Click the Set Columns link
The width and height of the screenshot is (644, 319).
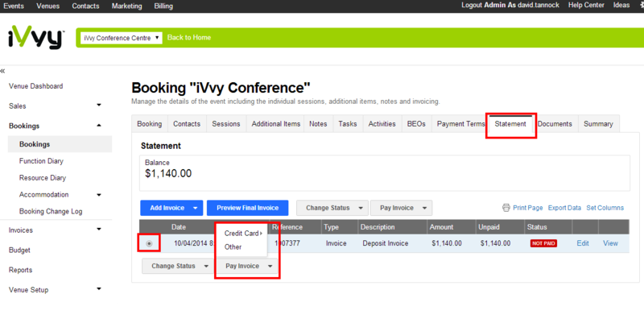click(x=605, y=208)
